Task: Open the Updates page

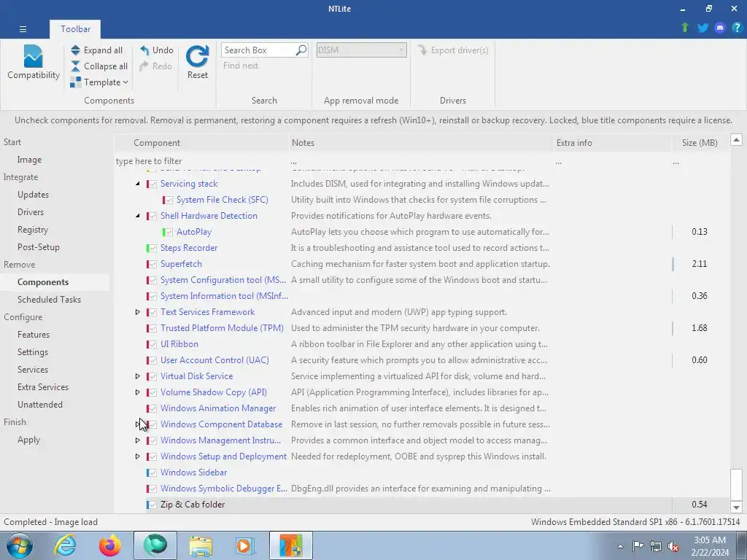Action: (x=33, y=194)
